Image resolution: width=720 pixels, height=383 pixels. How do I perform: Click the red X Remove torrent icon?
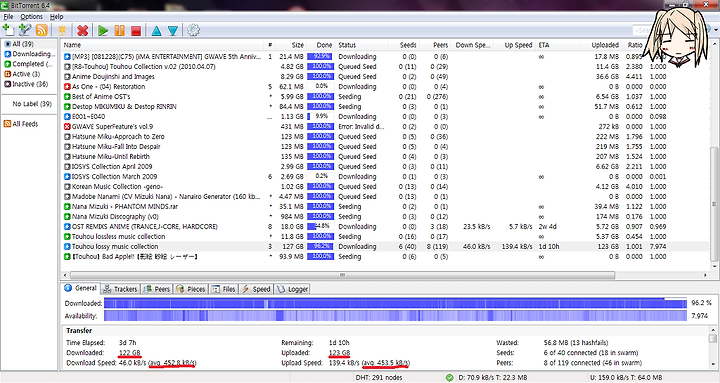click(x=83, y=30)
